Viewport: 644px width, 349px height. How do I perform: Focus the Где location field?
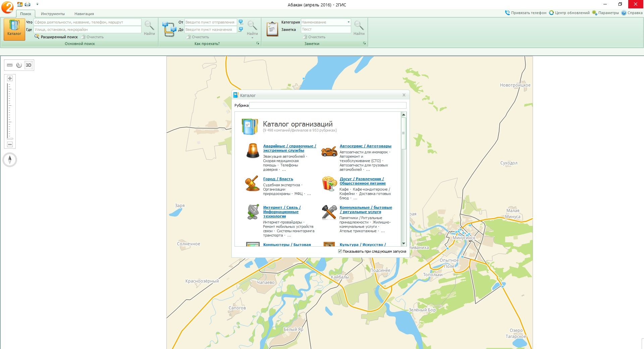[x=87, y=30]
